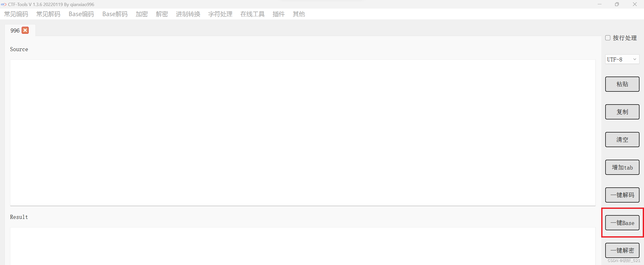Enable the 按行处理 checkbox
644x265 pixels.
[608, 38]
